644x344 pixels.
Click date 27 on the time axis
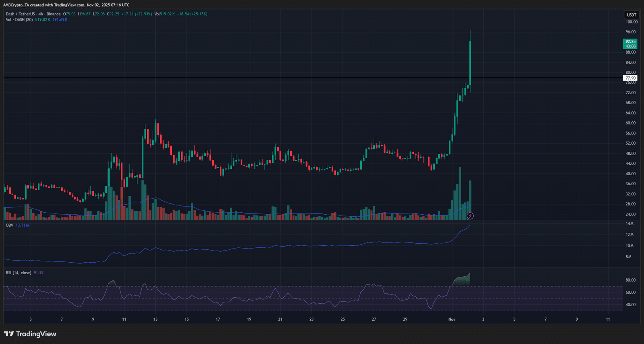tap(374, 319)
